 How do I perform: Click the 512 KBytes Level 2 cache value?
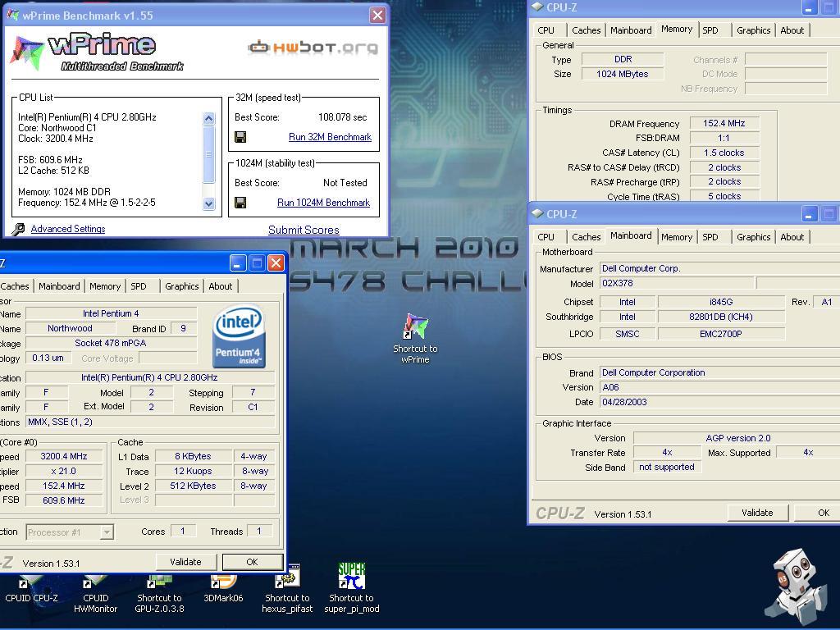(193, 486)
